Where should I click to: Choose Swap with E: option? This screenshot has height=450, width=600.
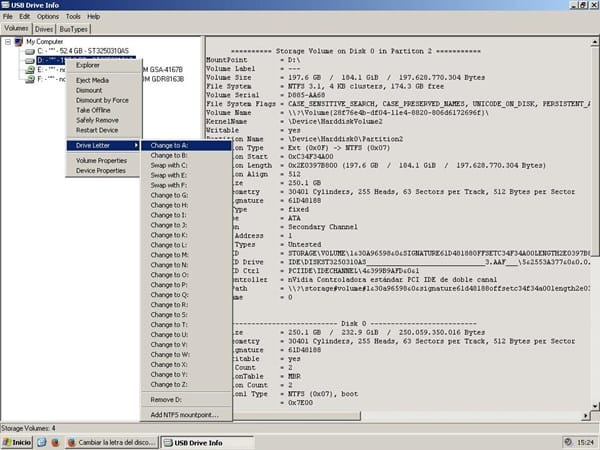coord(169,174)
